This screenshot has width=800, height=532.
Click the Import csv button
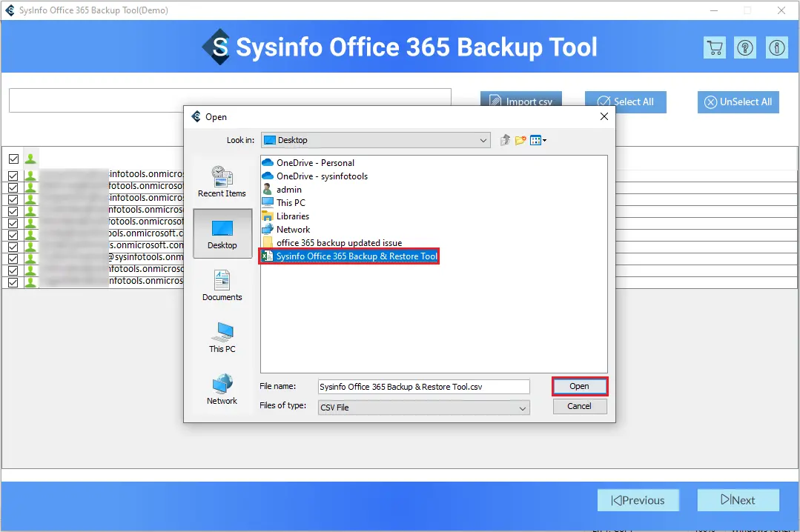pos(521,101)
